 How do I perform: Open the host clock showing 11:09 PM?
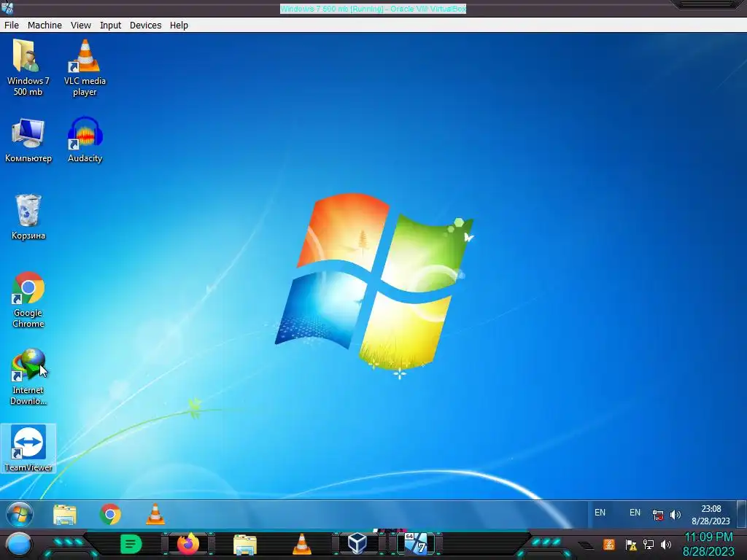(x=708, y=544)
